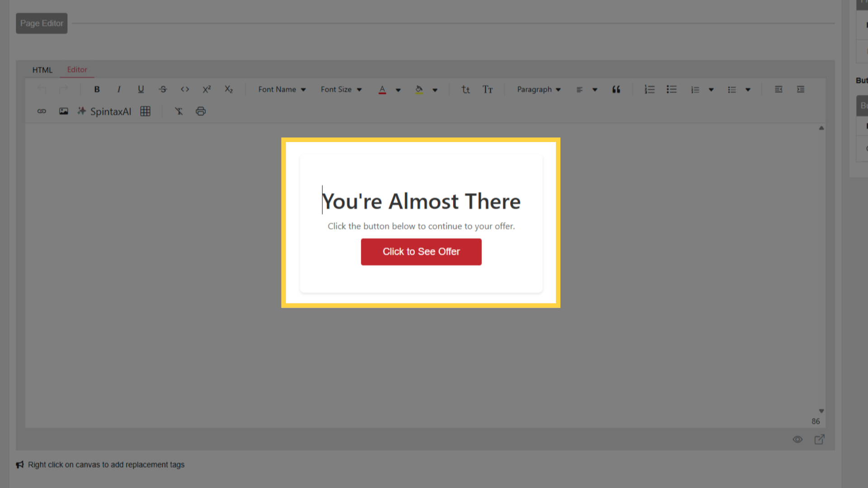Apply strikethrough formatting
The height and width of the screenshot is (488, 868).
pos(163,90)
